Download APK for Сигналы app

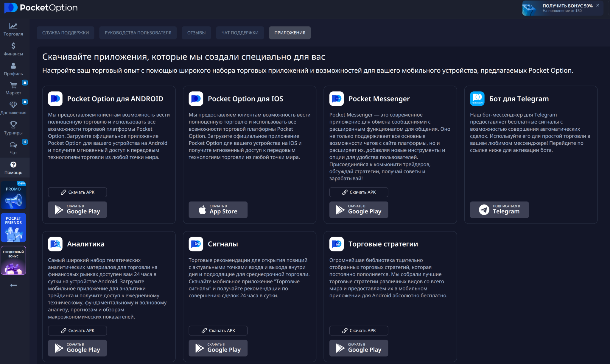click(x=218, y=331)
